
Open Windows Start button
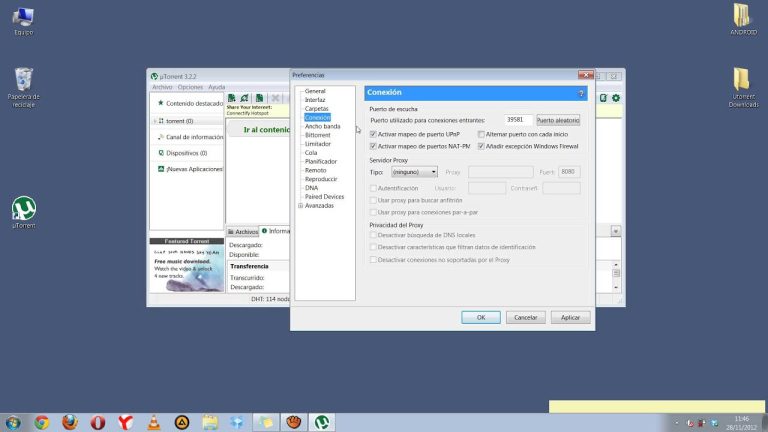click(13, 422)
